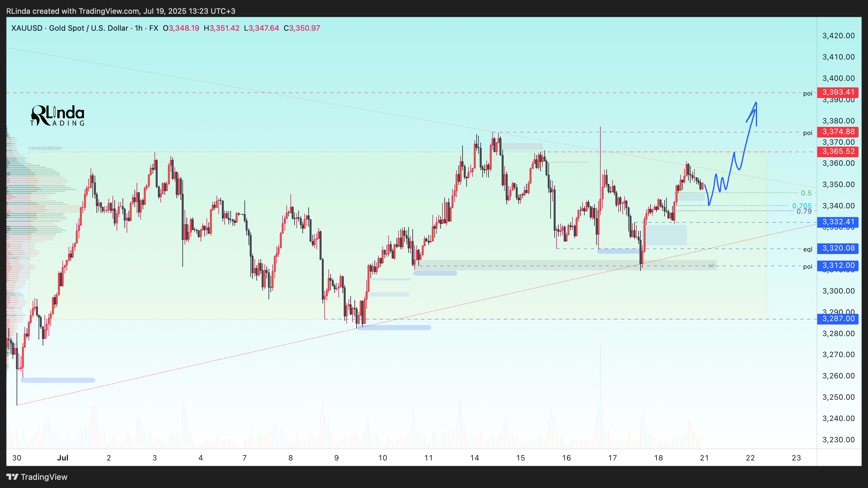Click the open value O3,348.19
This screenshot has width=868, height=488.
[x=181, y=28]
